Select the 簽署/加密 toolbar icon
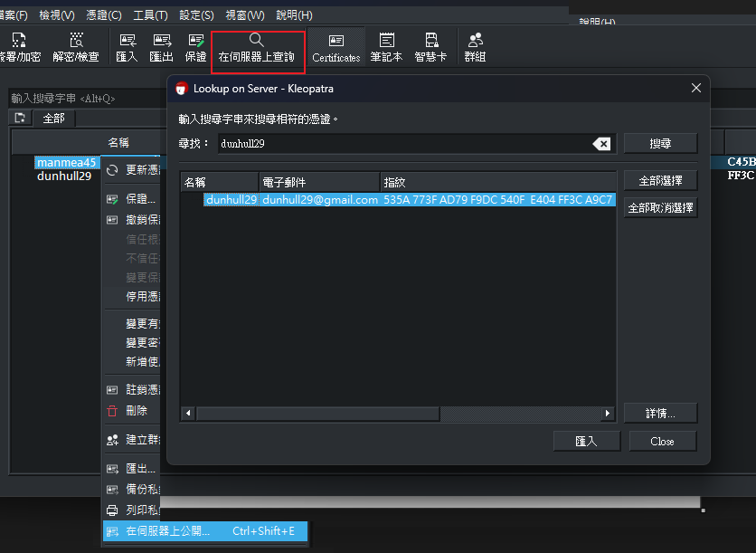Screen dimensions: 756x553 tap(20, 45)
